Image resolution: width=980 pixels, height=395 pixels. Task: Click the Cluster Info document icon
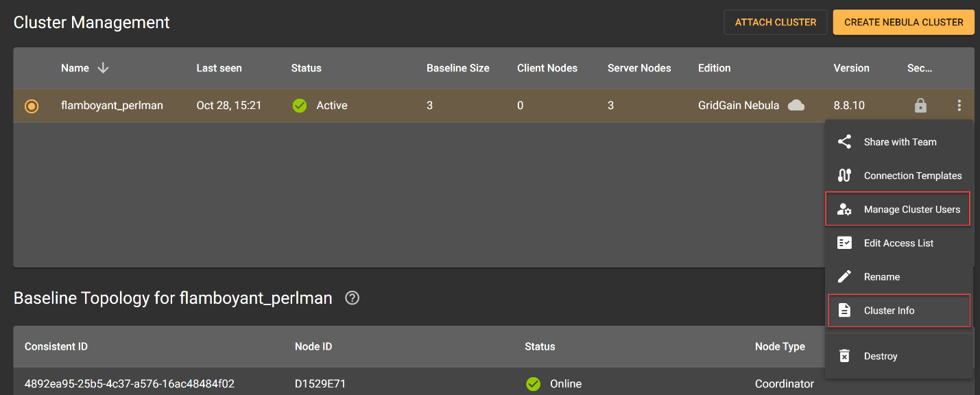(x=845, y=310)
